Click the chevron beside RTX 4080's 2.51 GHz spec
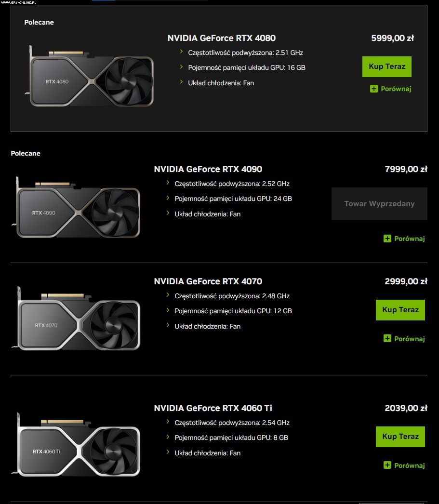 tap(181, 52)
